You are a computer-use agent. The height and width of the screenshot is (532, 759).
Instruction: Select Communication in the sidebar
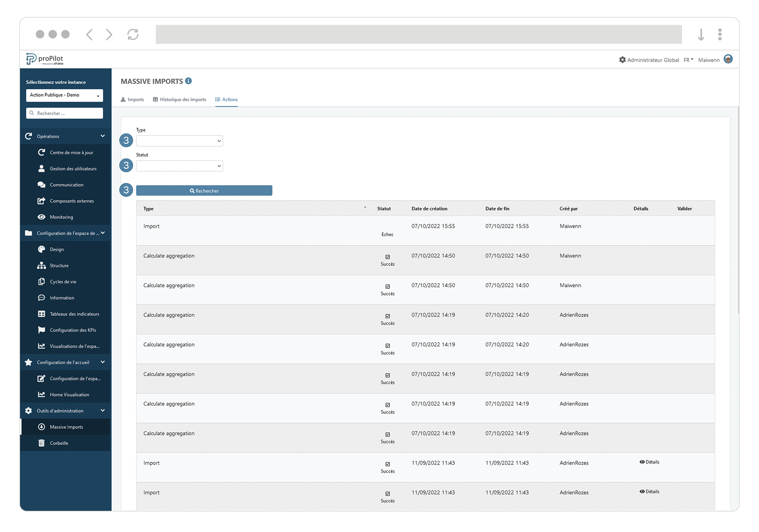[67, 185]
